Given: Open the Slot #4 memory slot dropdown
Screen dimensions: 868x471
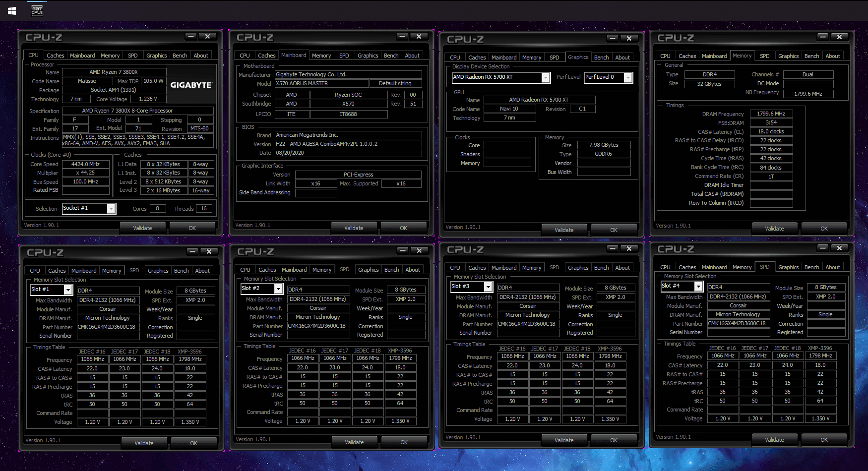Looking at the screenshot, I should (x=698, y=286).
